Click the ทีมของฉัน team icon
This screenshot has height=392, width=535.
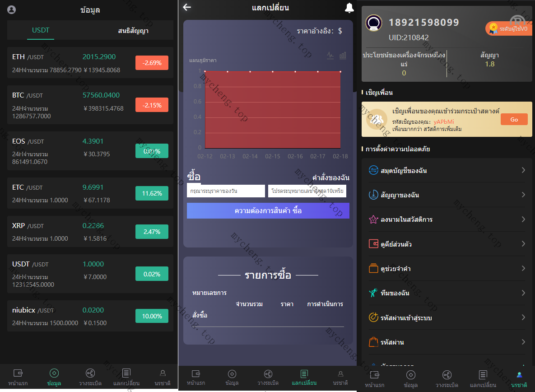point(373,293)
